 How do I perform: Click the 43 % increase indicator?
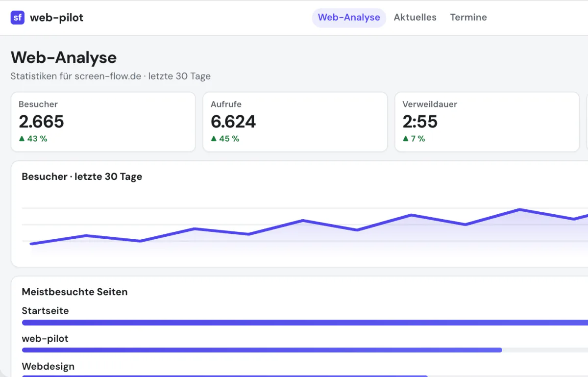[x=33, y=139]
